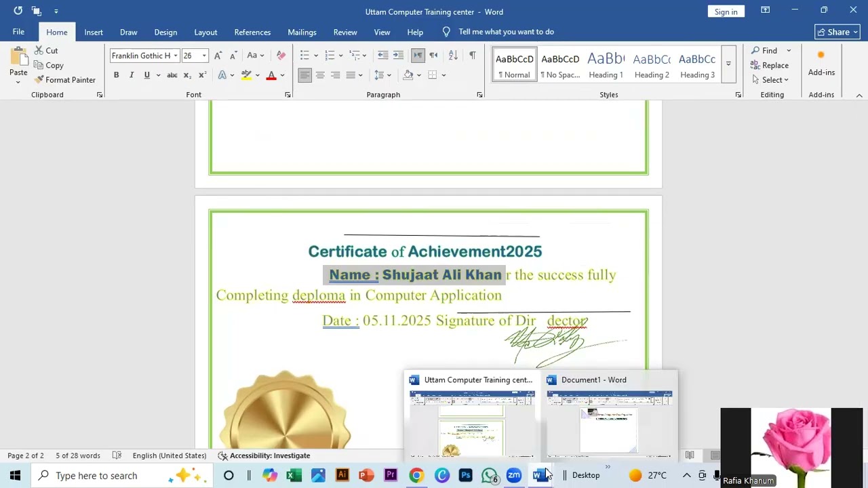Switch to the Review tab

click(x=345, y=32)
